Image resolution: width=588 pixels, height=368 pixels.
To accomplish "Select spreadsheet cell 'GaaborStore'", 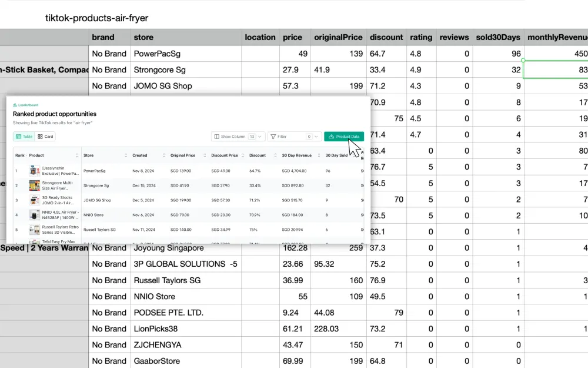I will [x=186, y=361].
